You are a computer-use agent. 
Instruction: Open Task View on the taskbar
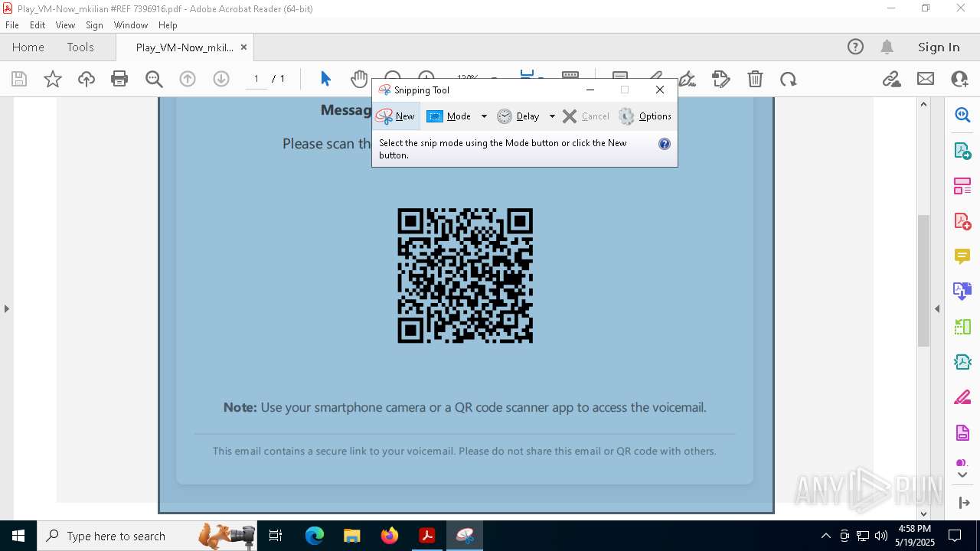pyautogui.click(x=276, y=536)
